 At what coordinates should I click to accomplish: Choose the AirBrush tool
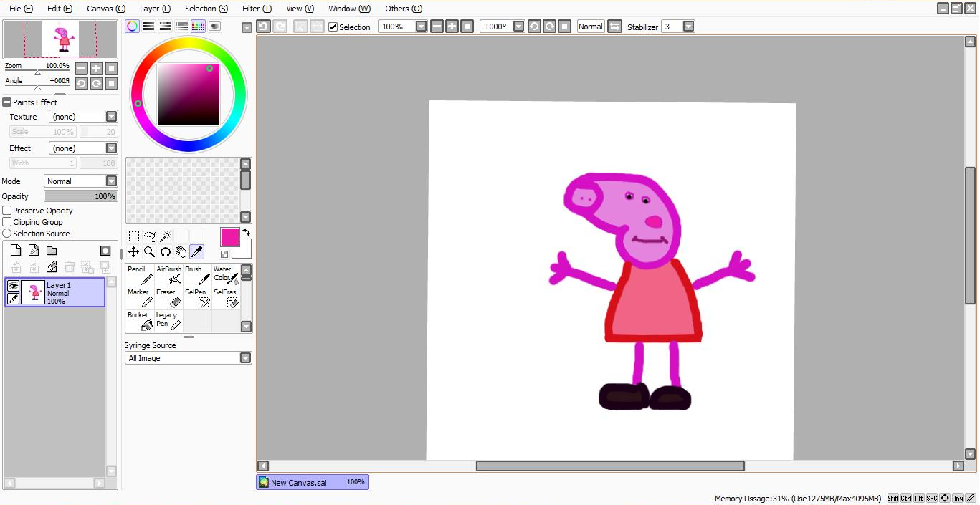(x=168, y=276)
